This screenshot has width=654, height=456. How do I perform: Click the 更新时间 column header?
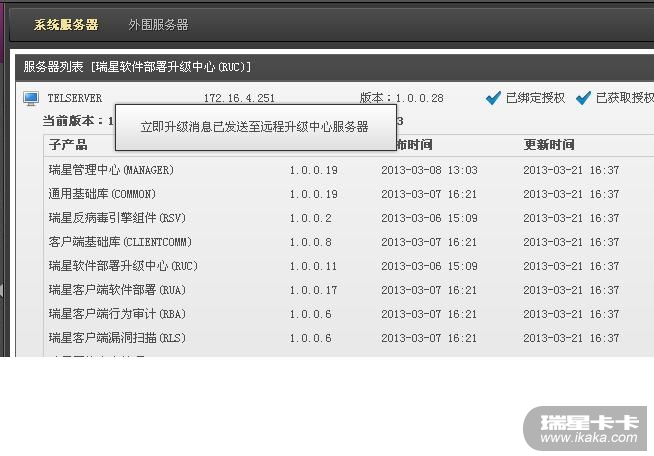549,145
